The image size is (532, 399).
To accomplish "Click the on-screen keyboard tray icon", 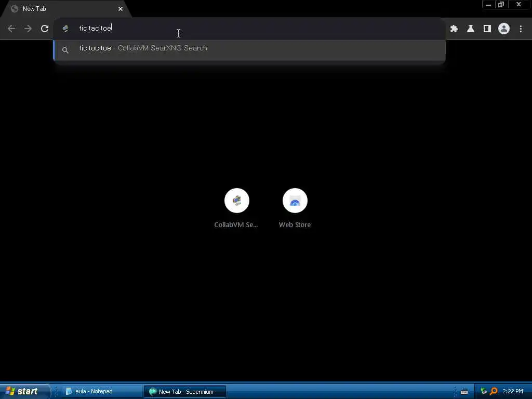I will click(464, 392).
